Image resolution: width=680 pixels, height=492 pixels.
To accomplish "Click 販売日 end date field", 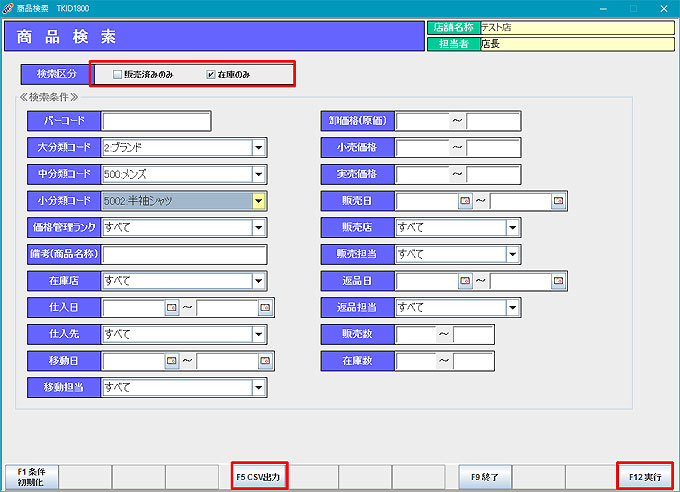I will click(x=521, y=201).
